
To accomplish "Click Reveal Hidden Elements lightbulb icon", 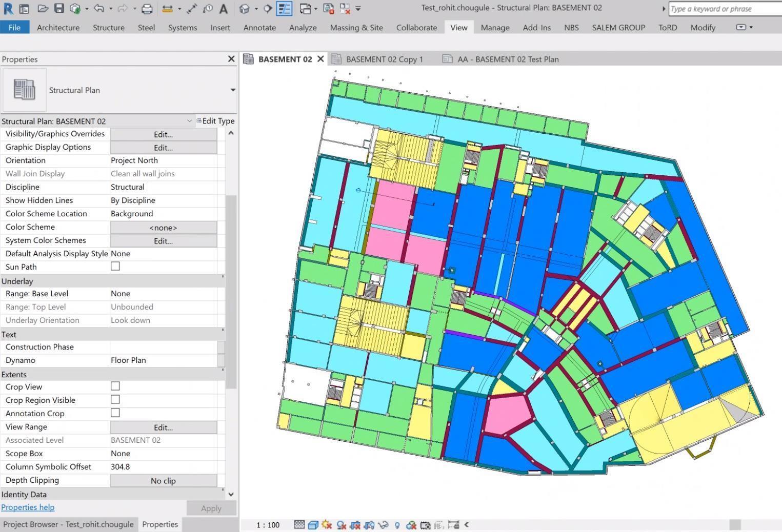I will click(x=397, y=525).
